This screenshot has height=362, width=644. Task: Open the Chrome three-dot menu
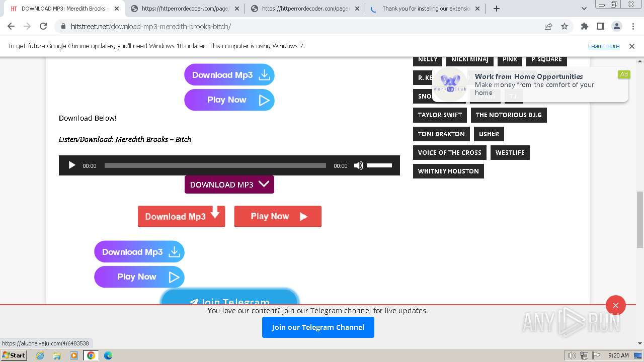pyautogui.click(x=633, y=27)
